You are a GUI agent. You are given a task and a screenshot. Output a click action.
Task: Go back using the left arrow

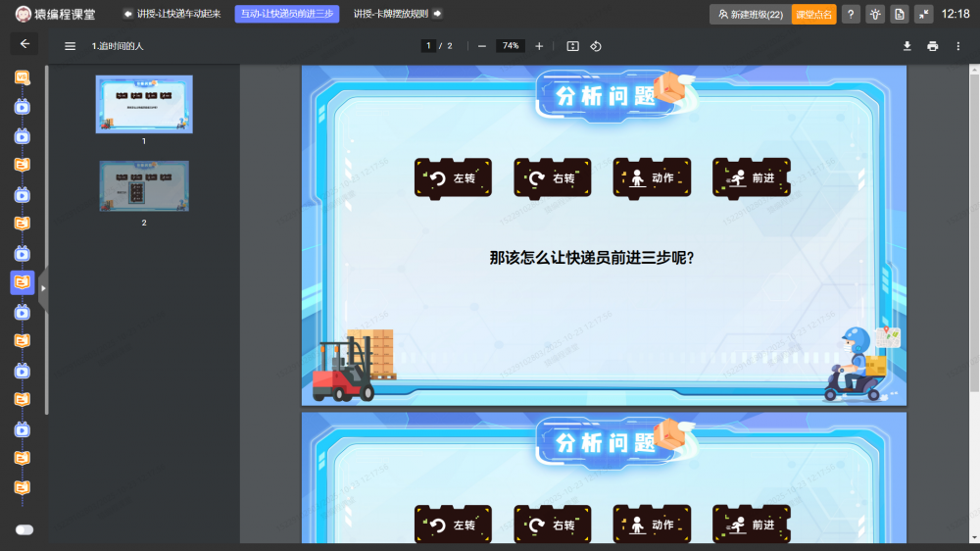24,44
